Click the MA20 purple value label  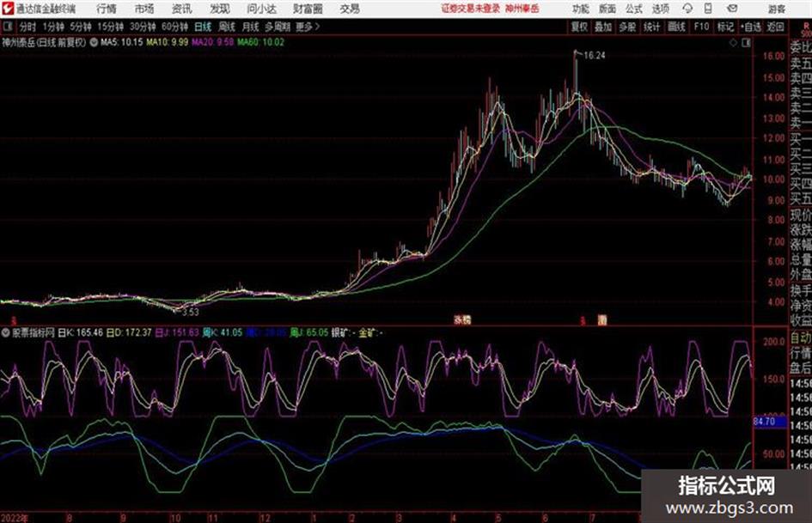(212, 42)
